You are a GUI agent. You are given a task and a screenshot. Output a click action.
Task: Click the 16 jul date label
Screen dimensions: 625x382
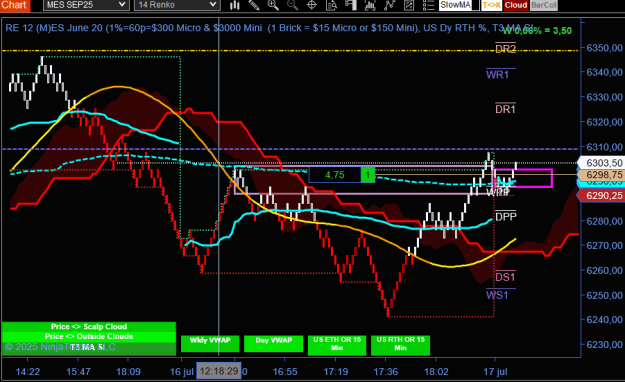(x=182, y=372)
